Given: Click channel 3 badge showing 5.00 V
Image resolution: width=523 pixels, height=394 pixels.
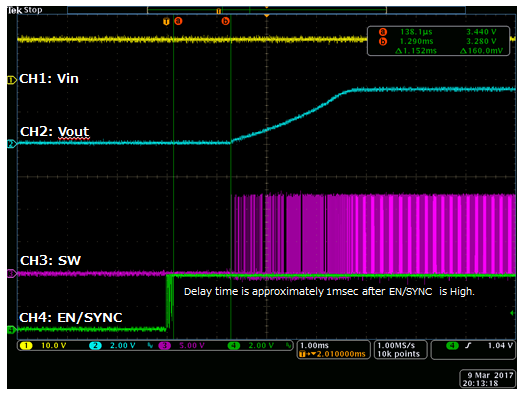Looking at the screenshot, I should pyautogui.click(x=182, y=346).
